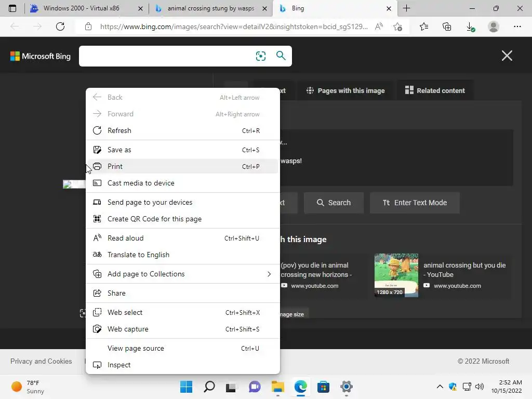The height and width of the screenshot is (399, 532).
Task: Add this page to favorites star
Action: (x=397, y=26)
